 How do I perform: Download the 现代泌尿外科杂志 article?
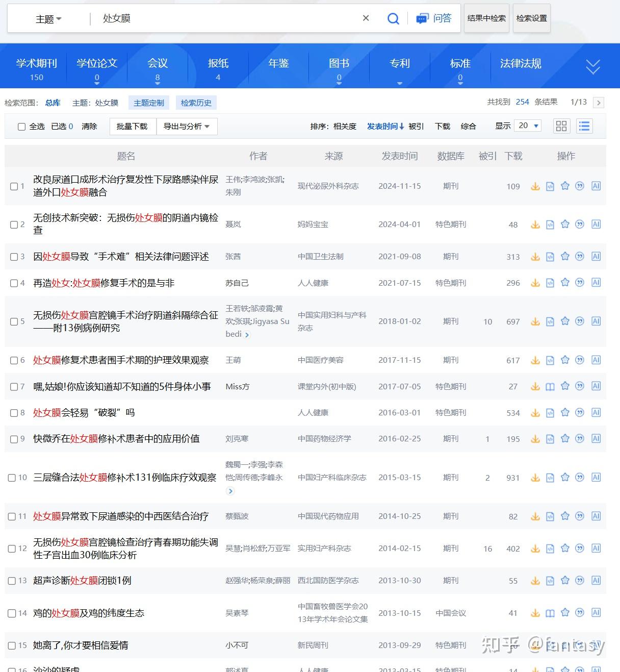click(535, 186)
